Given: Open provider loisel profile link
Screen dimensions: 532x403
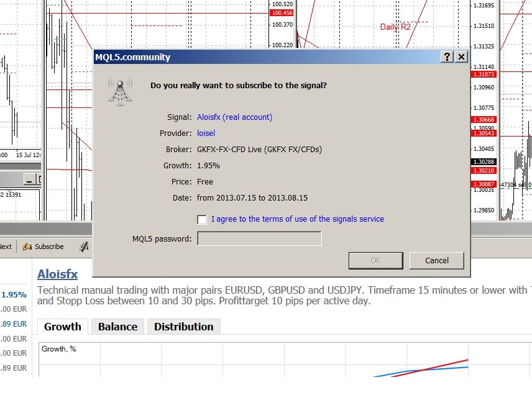Looking at the screenshot, I should pos(206,133).
